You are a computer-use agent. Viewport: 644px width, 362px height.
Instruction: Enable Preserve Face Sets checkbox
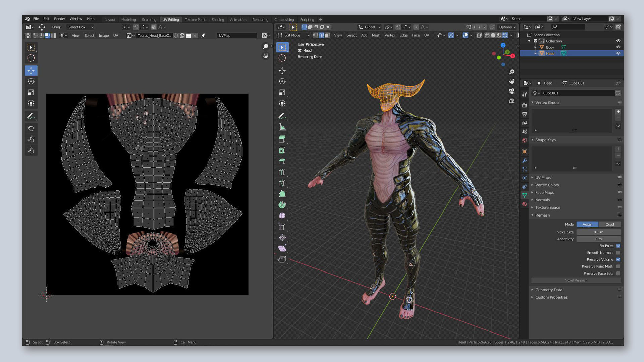point(618,274)
